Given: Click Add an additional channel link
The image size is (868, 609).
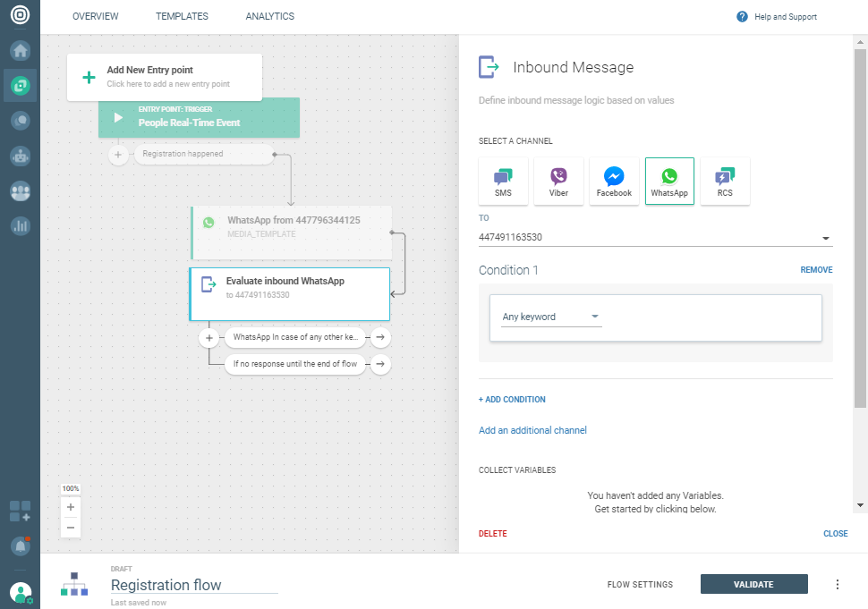Looking at the screenshot, I should 532,430.
